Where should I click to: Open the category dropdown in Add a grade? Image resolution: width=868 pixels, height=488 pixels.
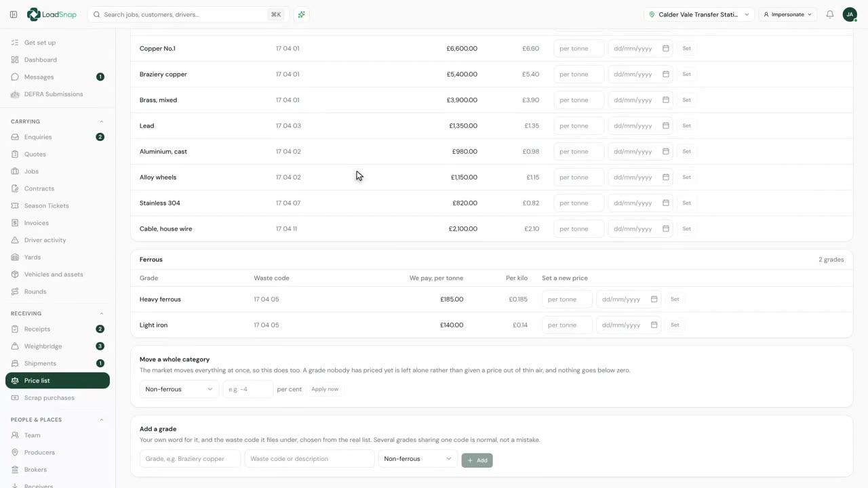point(418,459)
